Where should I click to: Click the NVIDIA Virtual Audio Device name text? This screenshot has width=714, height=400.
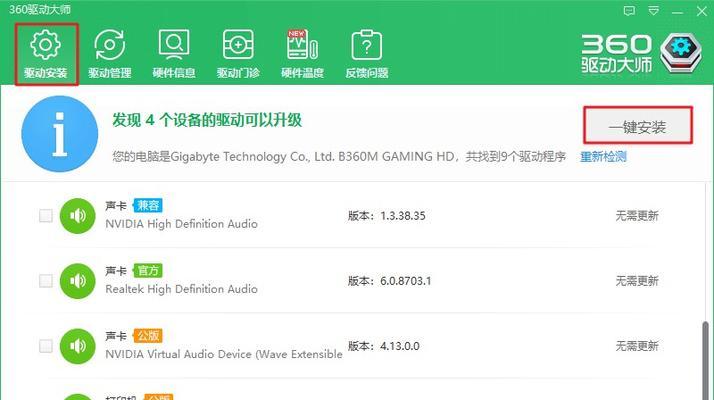[224, 354]
